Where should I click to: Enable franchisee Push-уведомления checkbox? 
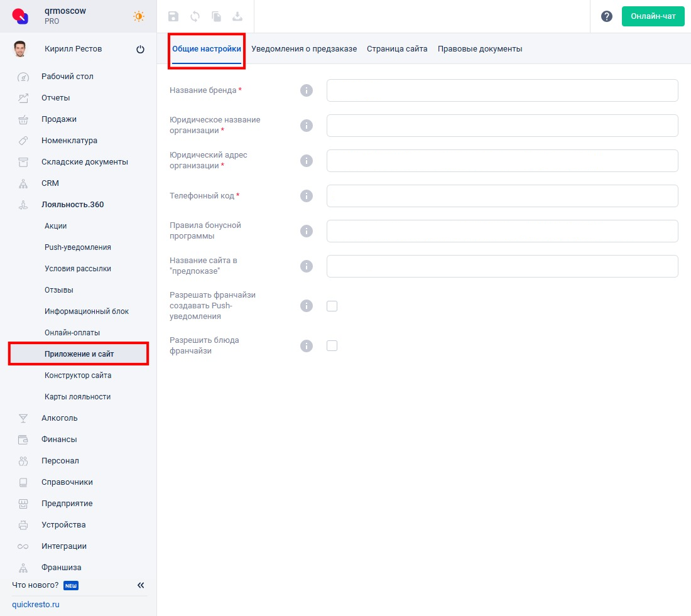(x=332, y=306)
